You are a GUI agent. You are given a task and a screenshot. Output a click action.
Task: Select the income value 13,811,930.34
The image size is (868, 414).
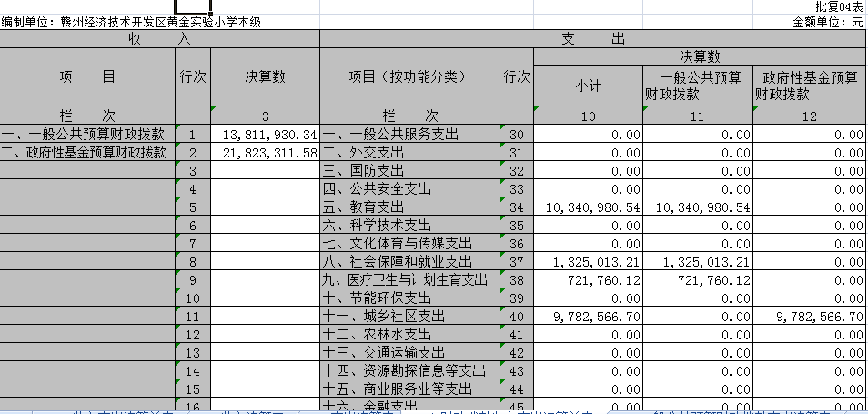265,134
